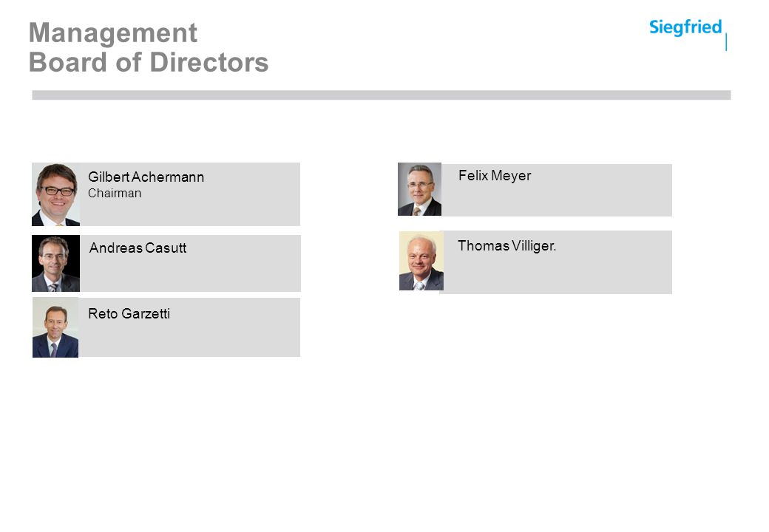Click the Management title line

pyautogui.click(x=113, y=33)
